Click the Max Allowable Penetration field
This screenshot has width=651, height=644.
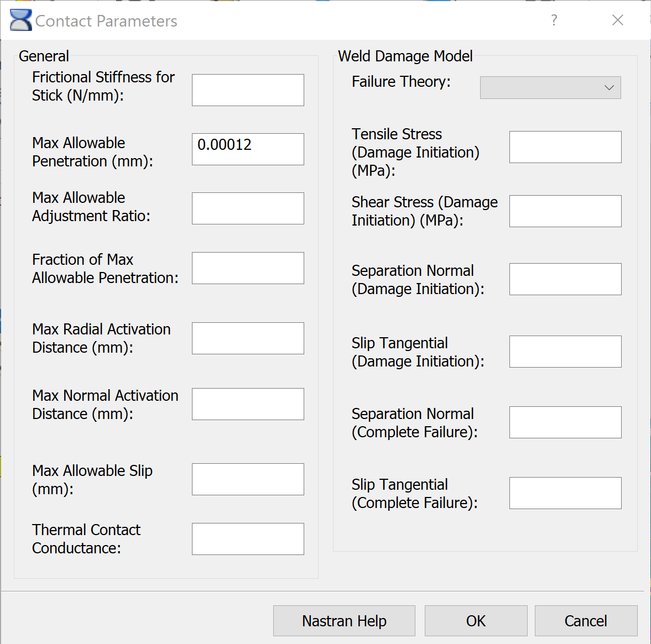point(248,149)
